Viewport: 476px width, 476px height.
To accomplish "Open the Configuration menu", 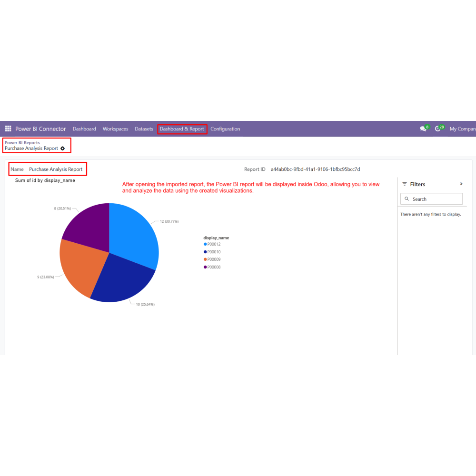I will [225, 129].
